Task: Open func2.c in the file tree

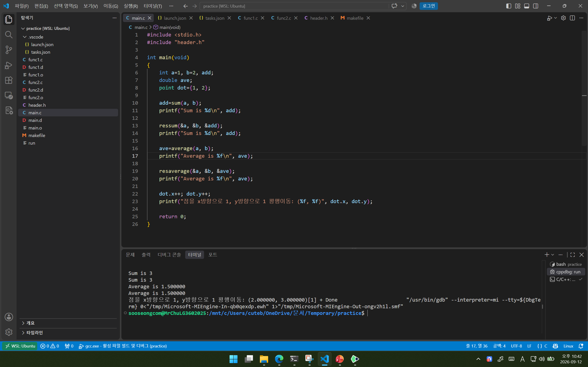Action: coord(68,82)
